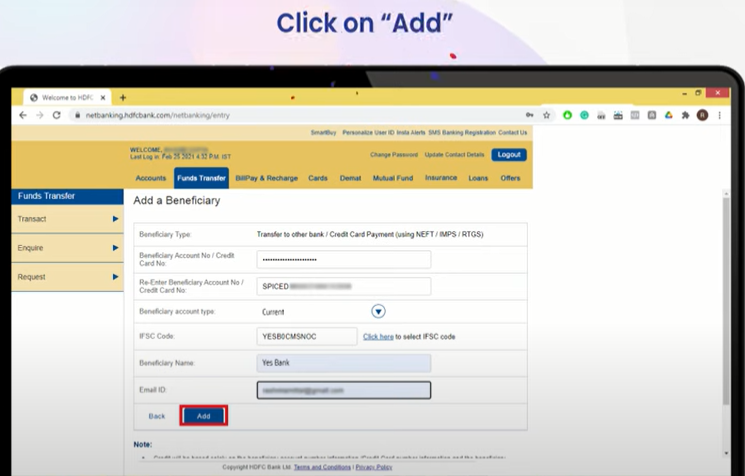This screenshot has height=476, width=745.
Task: Open the Funds Transfer tab
Action: tap(201, 178)
